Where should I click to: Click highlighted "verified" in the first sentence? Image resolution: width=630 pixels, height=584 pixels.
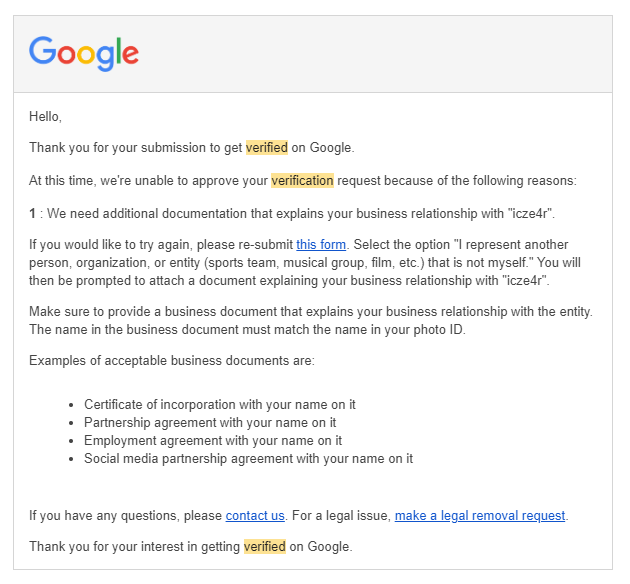[x=267, y=147]
